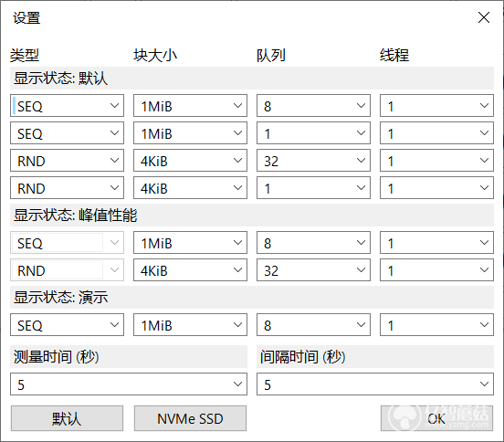This screenshot has width=504, height=442.
Task: Expand peak performance SEQ 1MiB block size dropdown
Action: 190,243
